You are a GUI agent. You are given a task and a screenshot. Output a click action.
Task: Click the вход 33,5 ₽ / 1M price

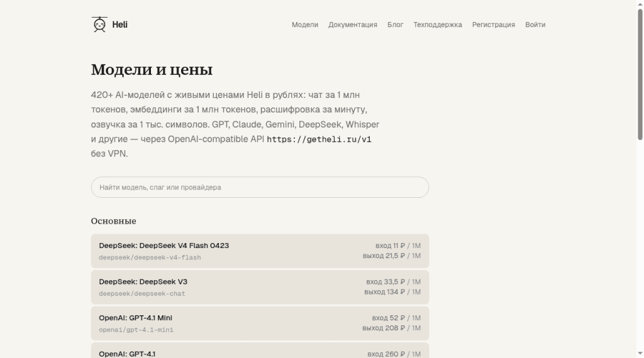point(394,282)
